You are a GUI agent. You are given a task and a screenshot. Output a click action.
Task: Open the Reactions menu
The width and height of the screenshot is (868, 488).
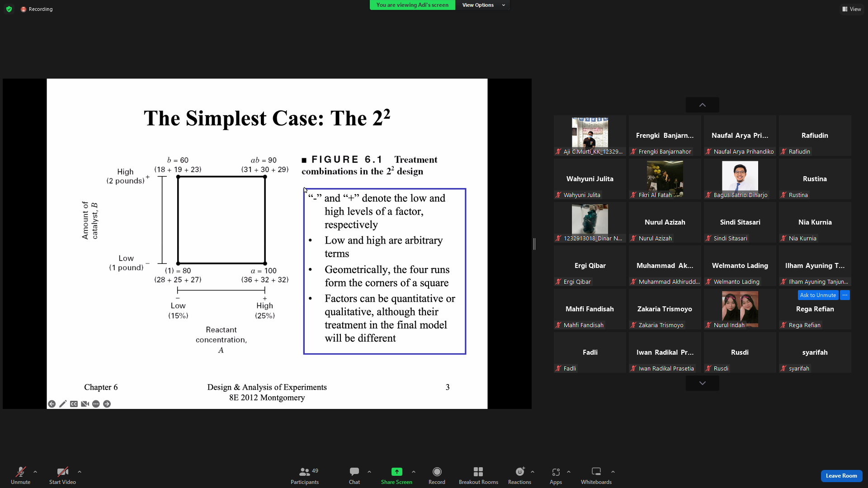pyautogui.click(x=519, y=475)
